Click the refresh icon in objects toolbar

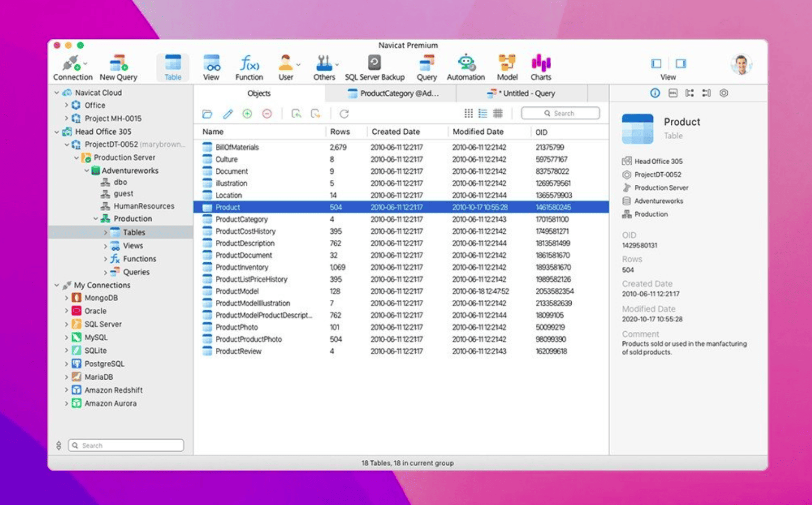[344, 114]
